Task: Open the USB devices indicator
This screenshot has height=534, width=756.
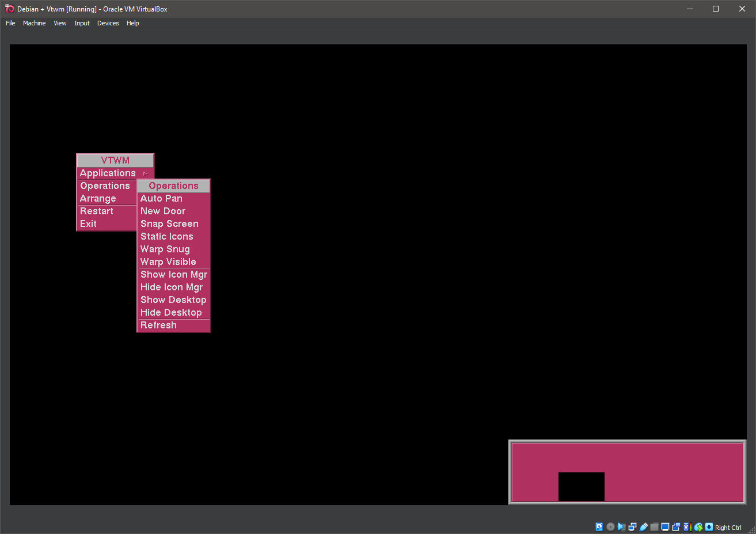Action: (643, 527)
